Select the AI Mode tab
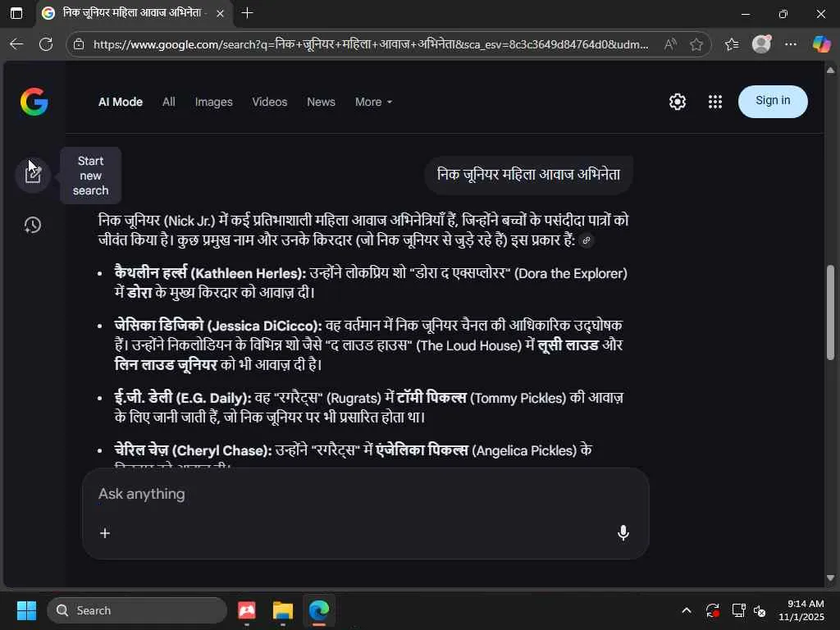The height and width of the screenshot is (630, 840). tap(121, 102)
